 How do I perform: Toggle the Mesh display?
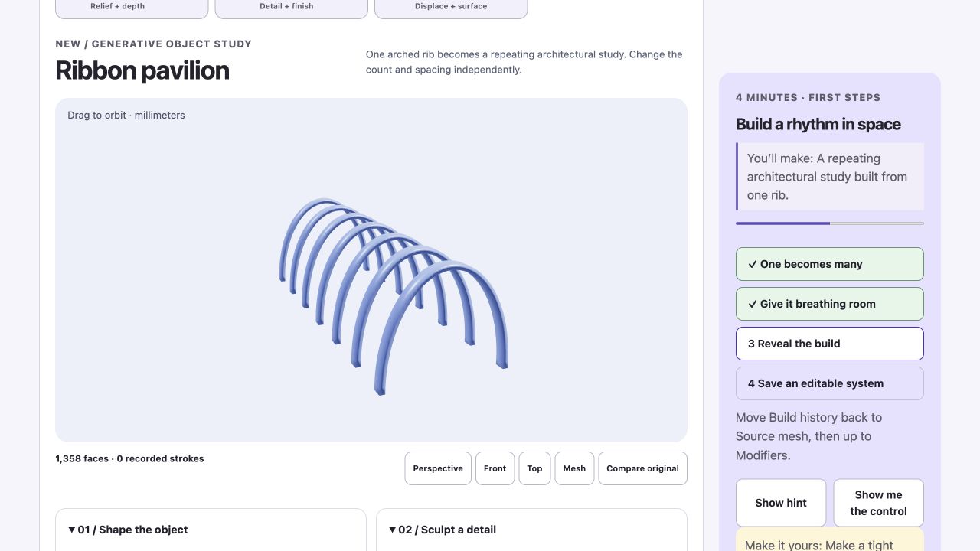click(x=574, y=468)
